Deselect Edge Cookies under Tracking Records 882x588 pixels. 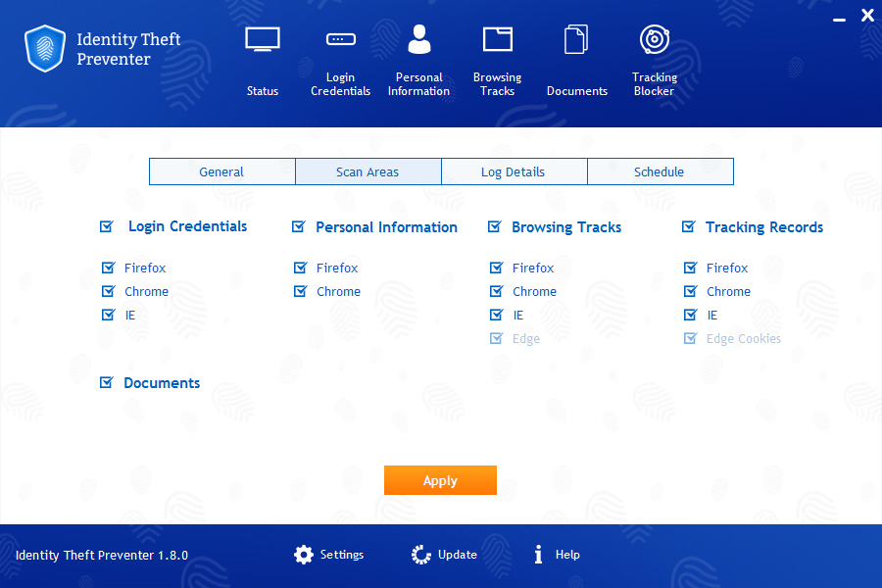[x=688, y=338]
